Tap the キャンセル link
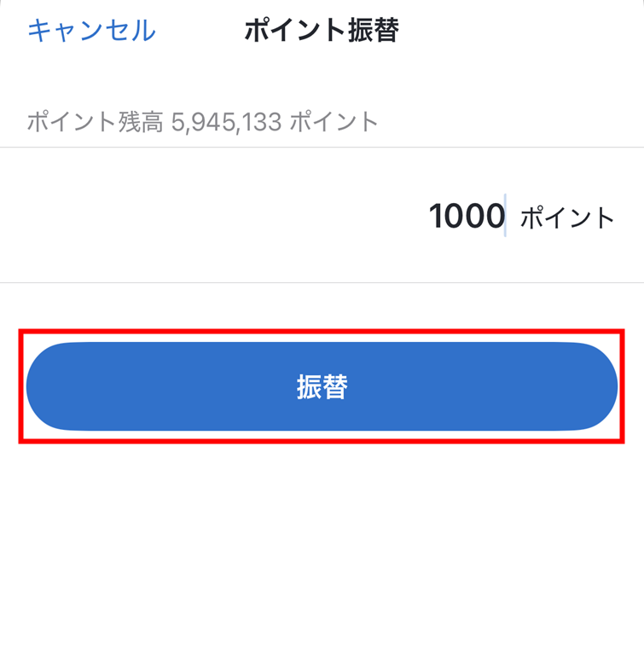The width and height of the screenshot is (644, 655). [x=91, y=31]
